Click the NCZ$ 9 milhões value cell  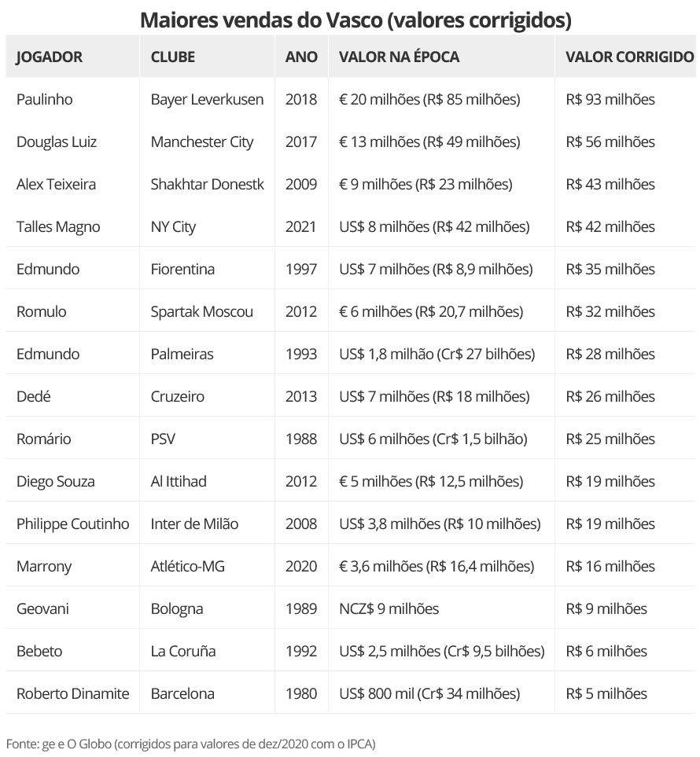[x=389, y=608]
